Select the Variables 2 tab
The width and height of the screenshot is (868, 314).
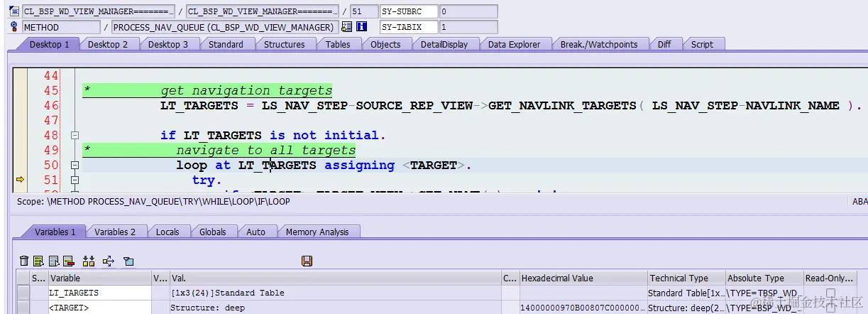click(114, 232)
